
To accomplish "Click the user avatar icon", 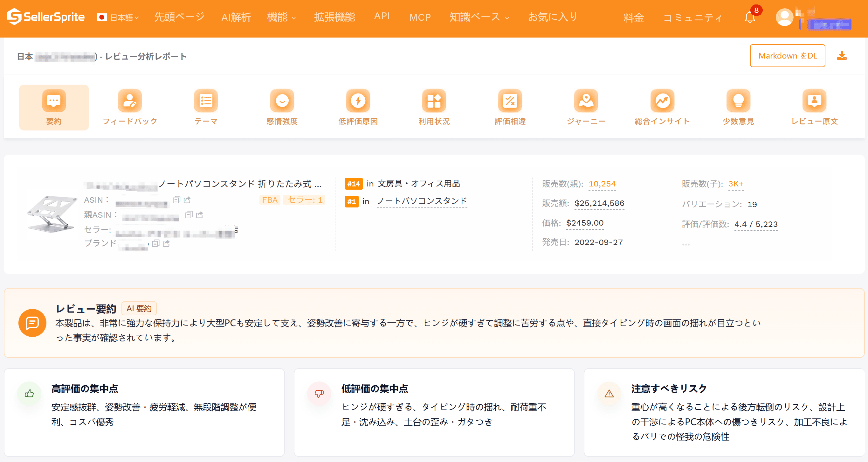I will point(784,17).
